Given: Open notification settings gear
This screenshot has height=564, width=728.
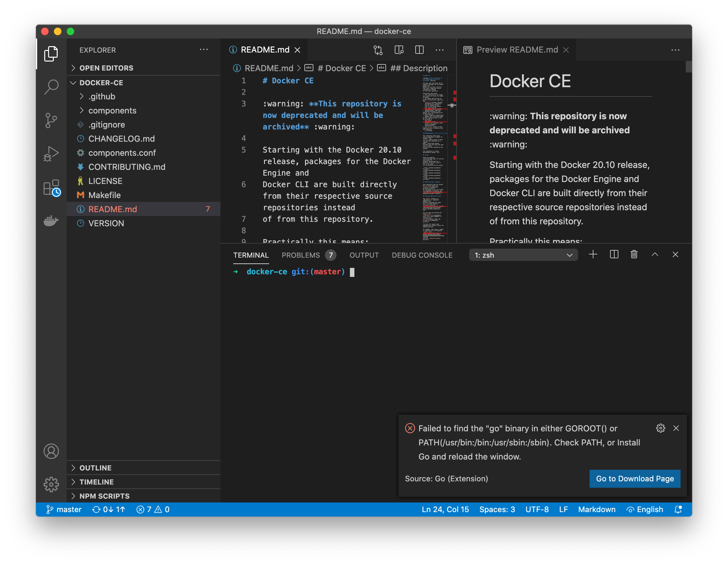Looking at the screenshot, I should coord(660,428).
